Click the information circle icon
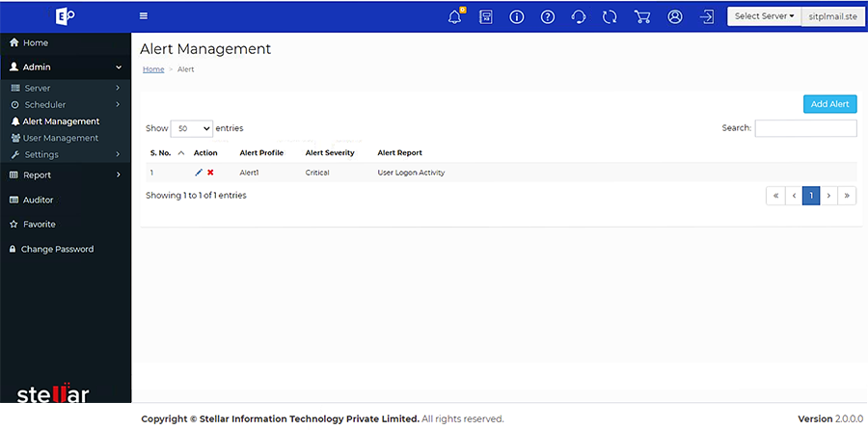 click(517, 16)
